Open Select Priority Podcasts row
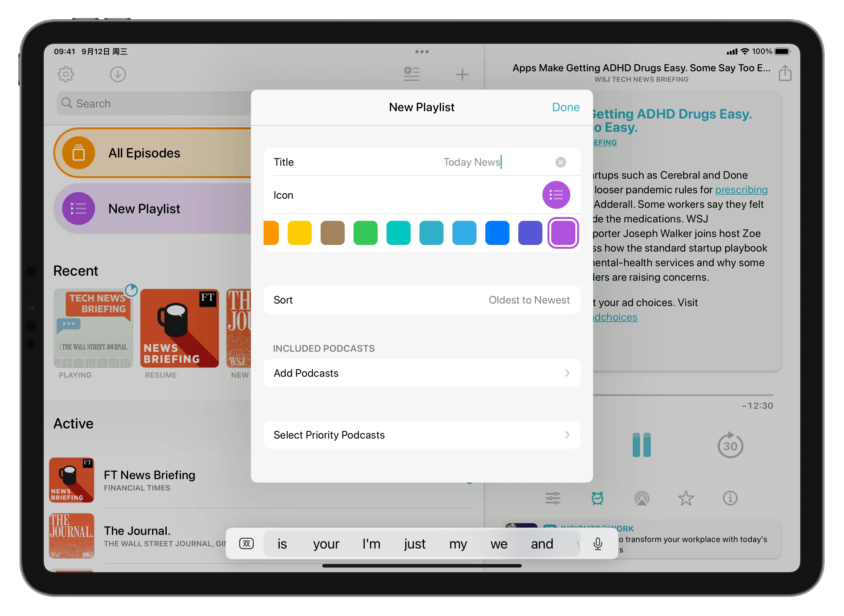Viewport: 844px width, 616px height. 422,435
